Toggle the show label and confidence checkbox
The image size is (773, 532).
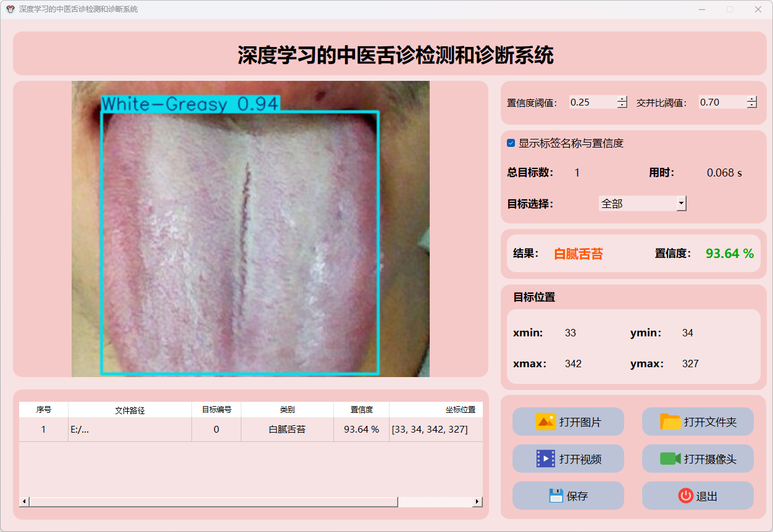click(511, 143)
